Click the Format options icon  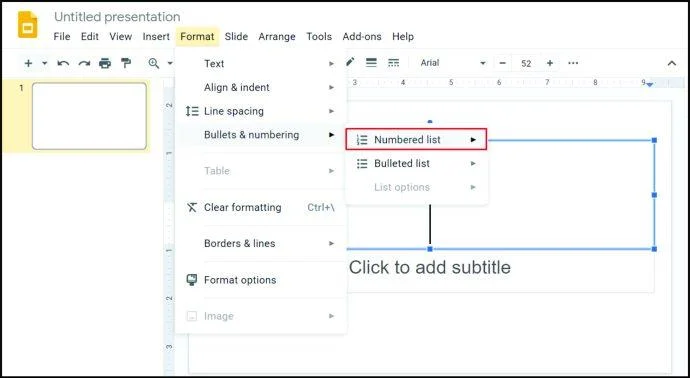(192, 280)
